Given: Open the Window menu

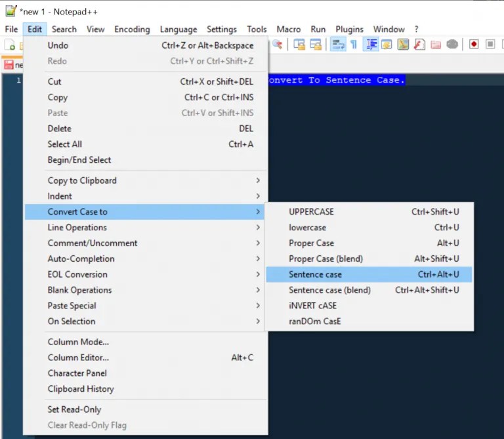Looking at the screenshot, I should tap(389, 30).
